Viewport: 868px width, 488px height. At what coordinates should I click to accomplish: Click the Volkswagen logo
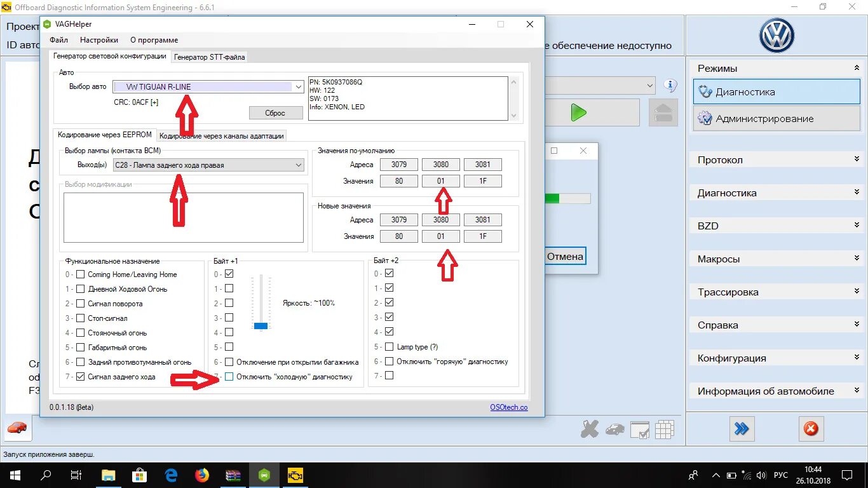tap(776, 36)
